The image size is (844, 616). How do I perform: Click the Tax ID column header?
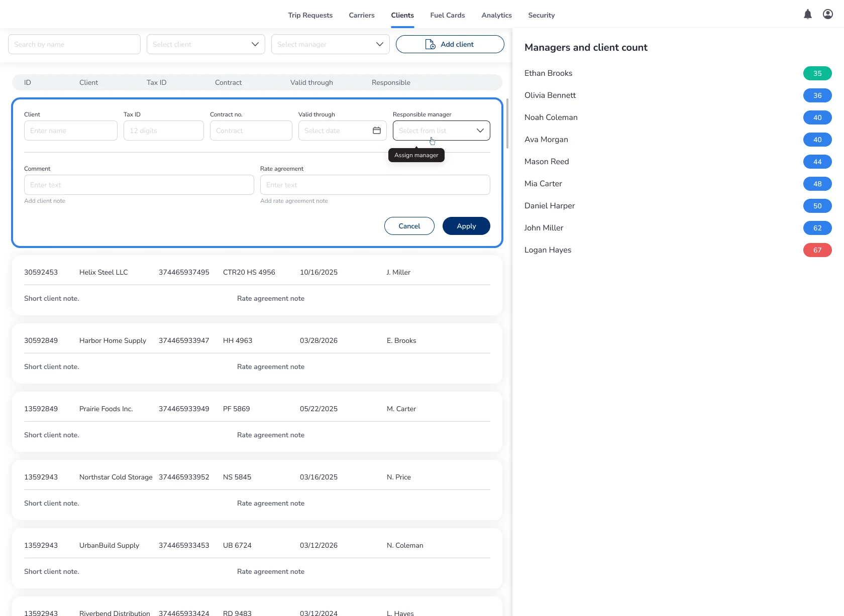tap(156, 82)
